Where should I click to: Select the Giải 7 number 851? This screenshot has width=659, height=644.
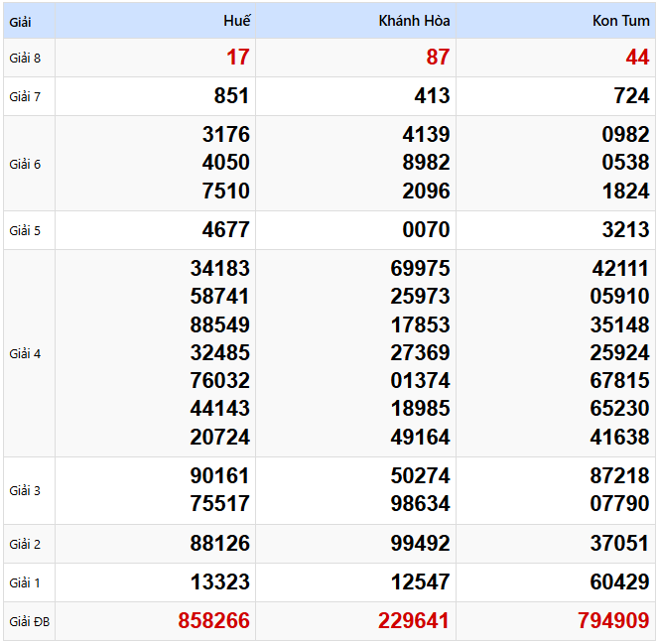(231, 96)
